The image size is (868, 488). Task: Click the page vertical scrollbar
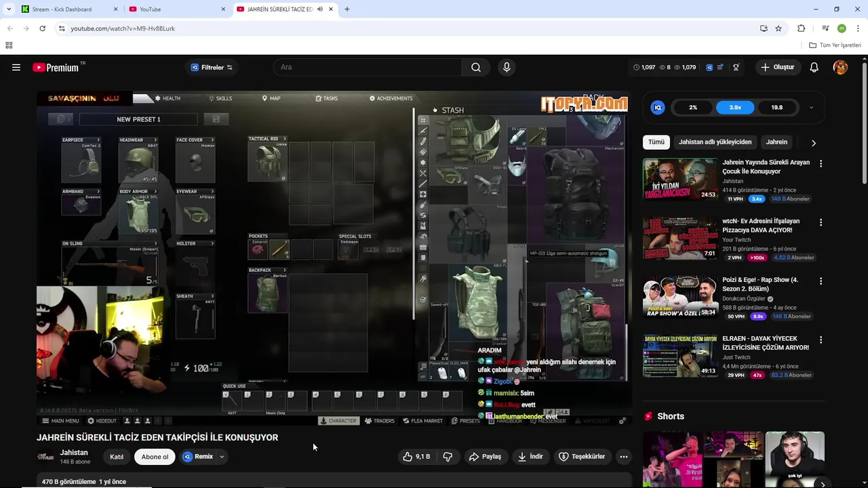(x=864, y=122)
